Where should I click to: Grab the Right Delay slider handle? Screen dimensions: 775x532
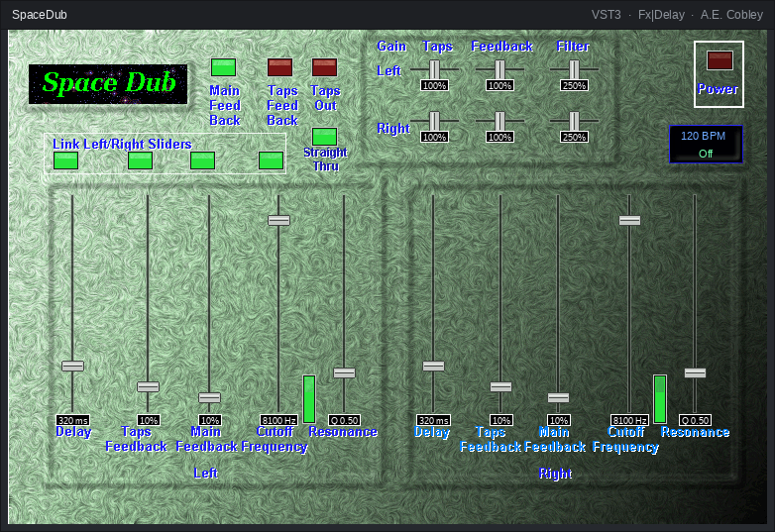pos(433,366)
